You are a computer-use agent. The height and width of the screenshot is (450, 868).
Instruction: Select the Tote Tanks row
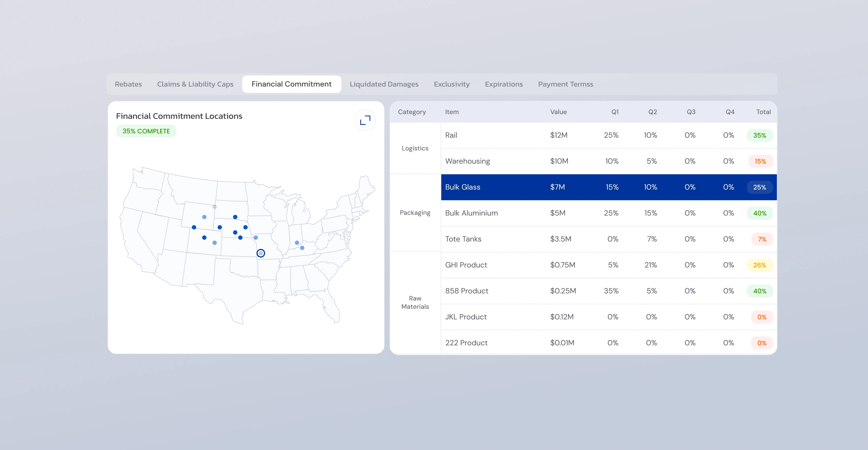coord(609,239)
